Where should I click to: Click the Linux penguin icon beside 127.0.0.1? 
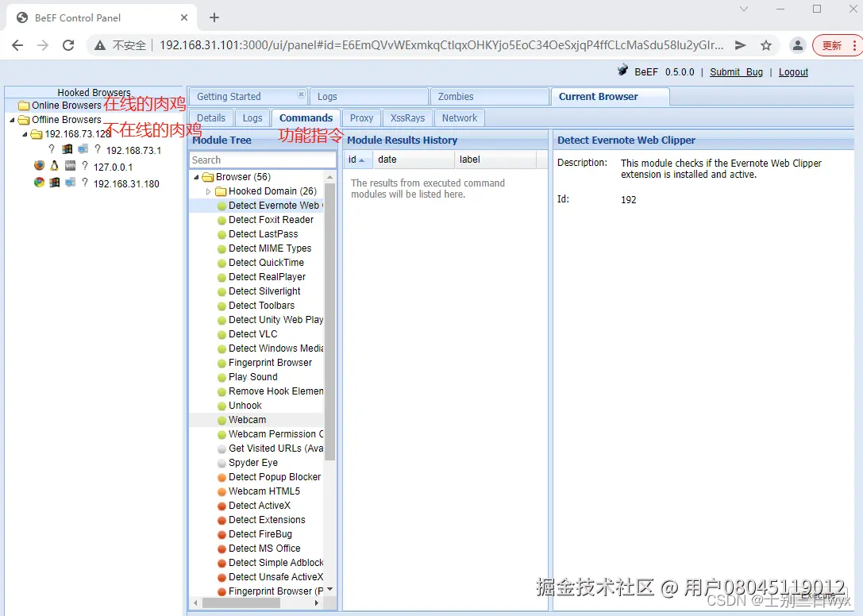tap(54, 165)
